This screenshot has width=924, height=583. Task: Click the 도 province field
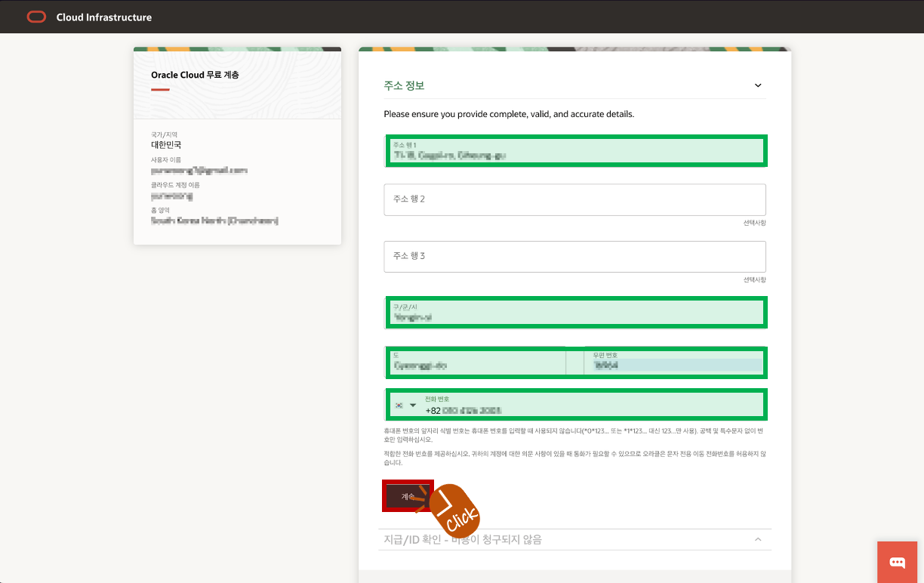click(476, 362)
